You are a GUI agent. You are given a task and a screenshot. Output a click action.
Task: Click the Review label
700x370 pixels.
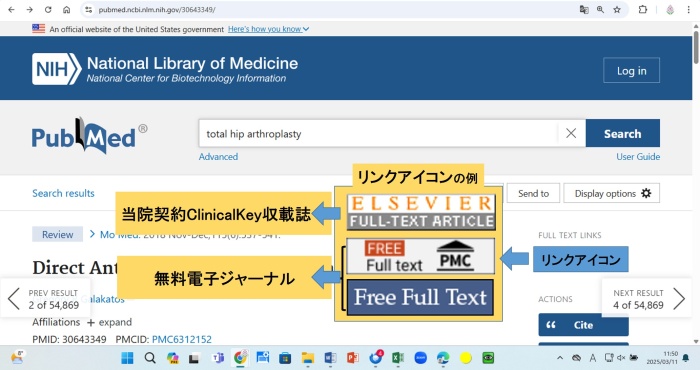tap(58, 234)
